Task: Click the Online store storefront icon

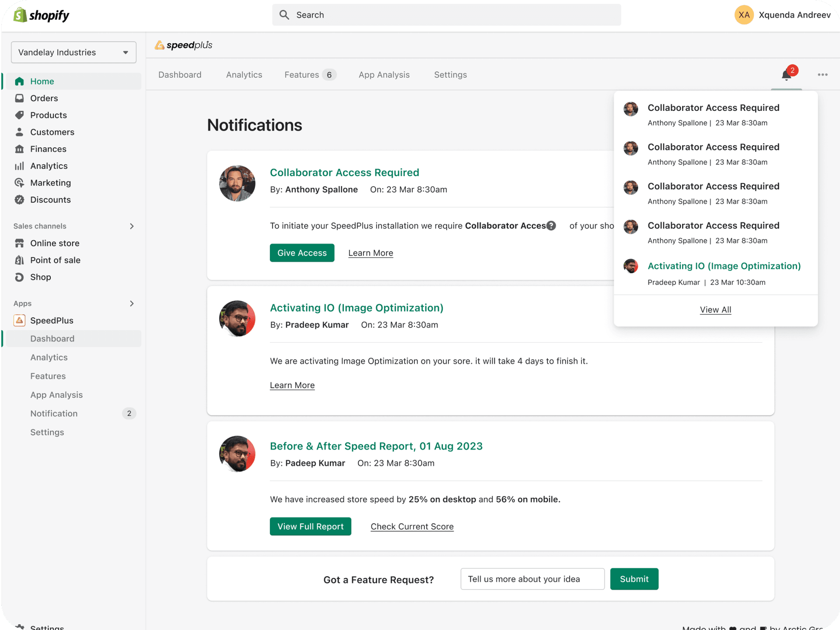Action: pos(19,243)
